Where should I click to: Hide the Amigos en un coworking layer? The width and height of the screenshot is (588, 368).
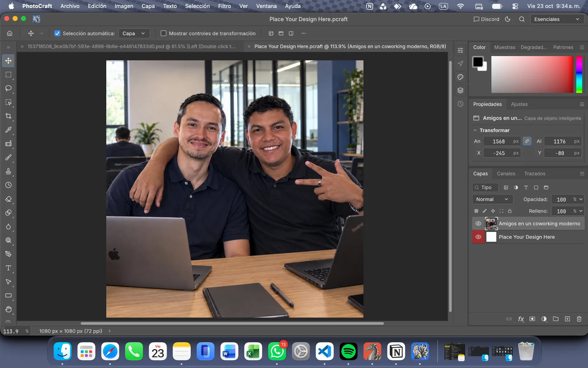tap(478, 223)
